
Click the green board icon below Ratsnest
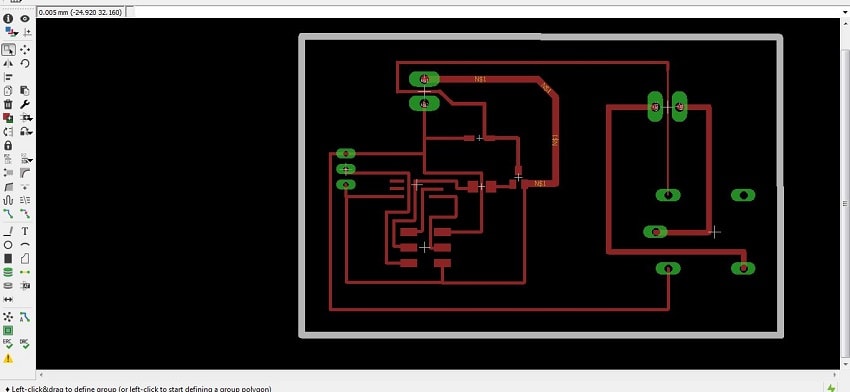point(8,330)
